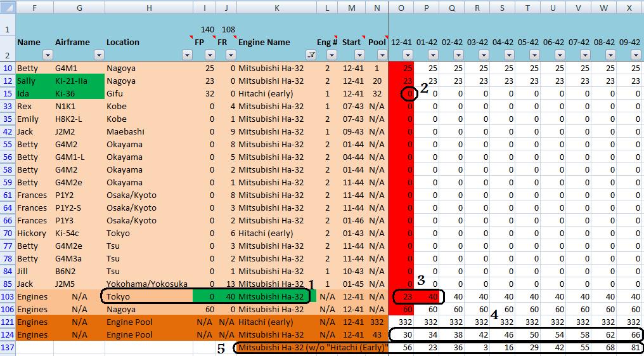644x356 pixels.
Task: Click the H8K2-L airframe cell
Action: pos(79,119)
